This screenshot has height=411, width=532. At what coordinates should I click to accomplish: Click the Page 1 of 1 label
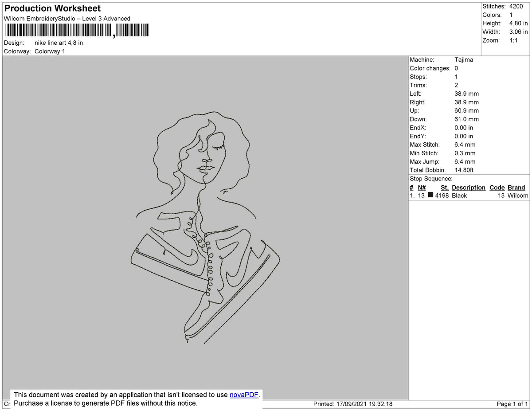512,404
